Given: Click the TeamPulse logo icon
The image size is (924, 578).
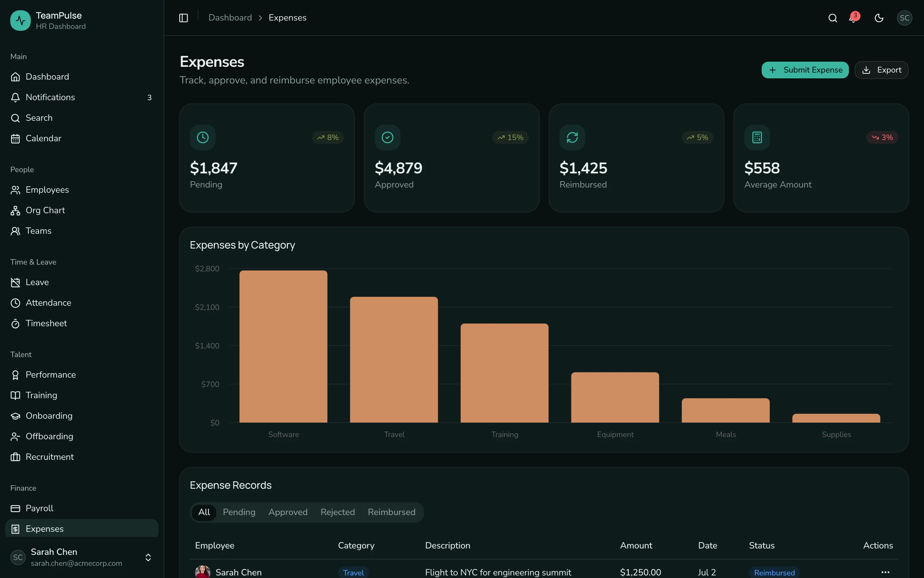Looking at the screenshot, I should (21, 21).
